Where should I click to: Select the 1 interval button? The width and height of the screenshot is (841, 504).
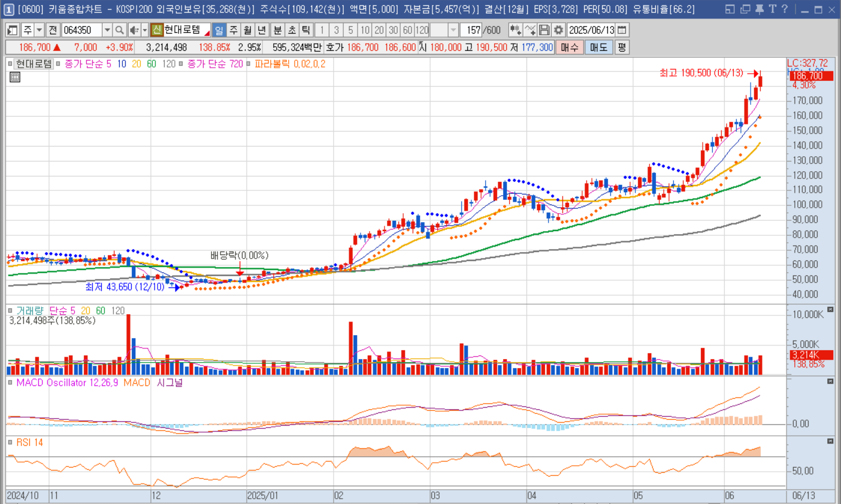pyautogui.click(x=322, y=30)
